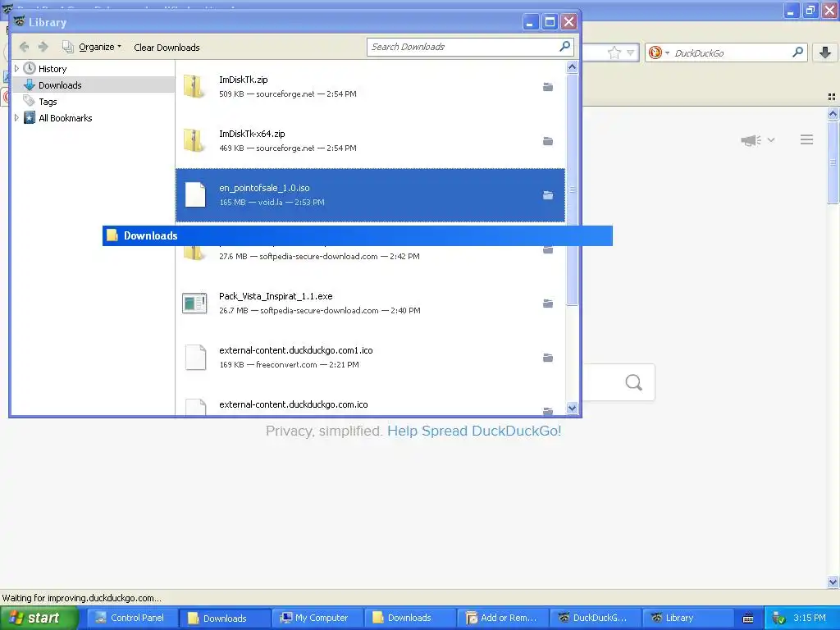
Task: Click the Library forward arrow button
Action: coord(43,47)
